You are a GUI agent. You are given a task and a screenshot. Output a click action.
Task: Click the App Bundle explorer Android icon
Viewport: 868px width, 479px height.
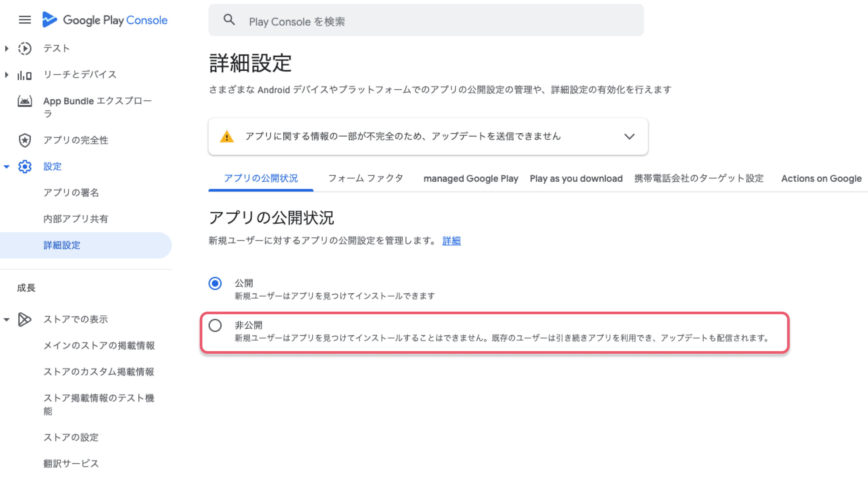25,101
